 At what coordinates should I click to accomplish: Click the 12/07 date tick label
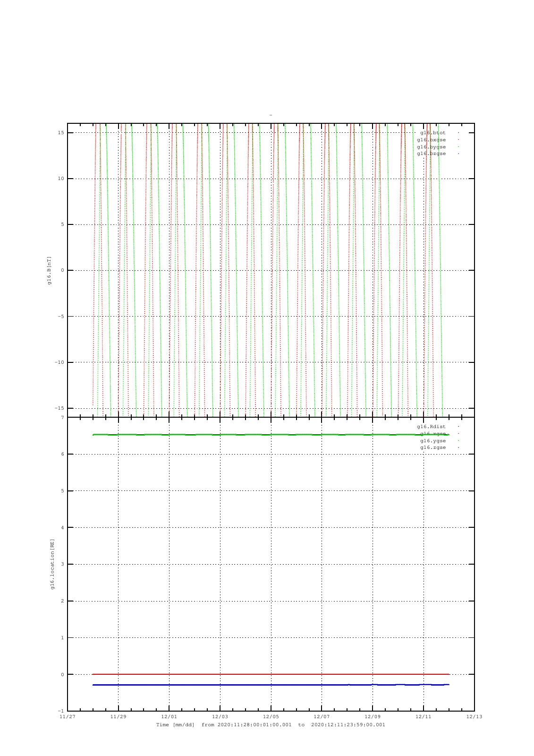(x=322, y=717)
